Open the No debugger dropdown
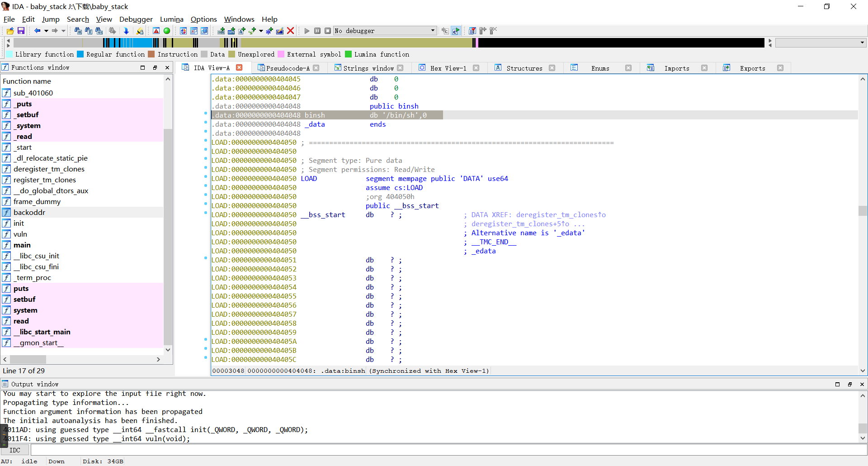The height and width of the screenshot is (466, 868). click(x=433, y=31)
